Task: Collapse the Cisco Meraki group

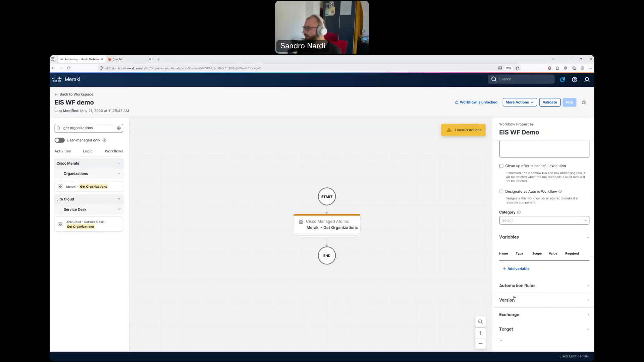Action: 89,163
